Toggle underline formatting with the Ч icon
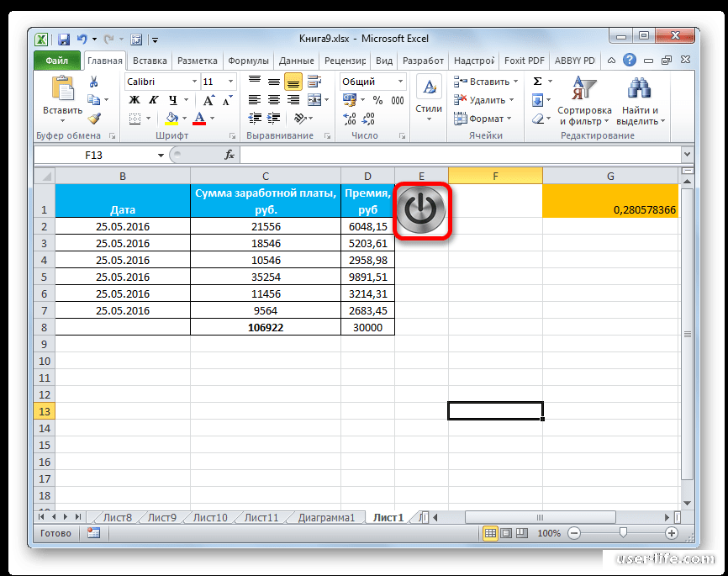Image resolution: width=728 pixels, height=576 pixels. point(173,99)
